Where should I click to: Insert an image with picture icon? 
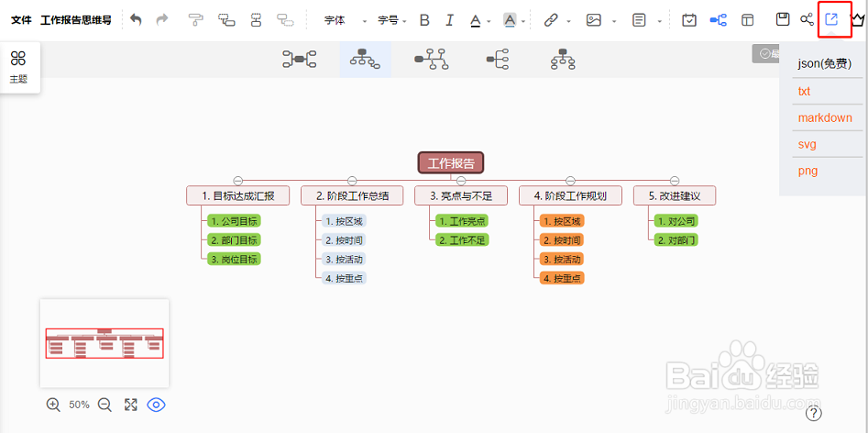pyautogui.click(x=593, y=20)
